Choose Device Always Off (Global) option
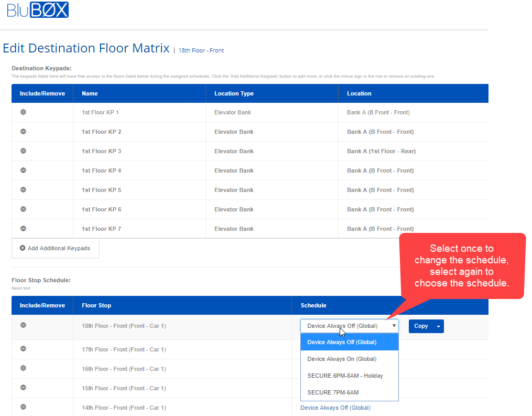Image resolution: width=532 pixels, height=416 pixels. (350, 342)
